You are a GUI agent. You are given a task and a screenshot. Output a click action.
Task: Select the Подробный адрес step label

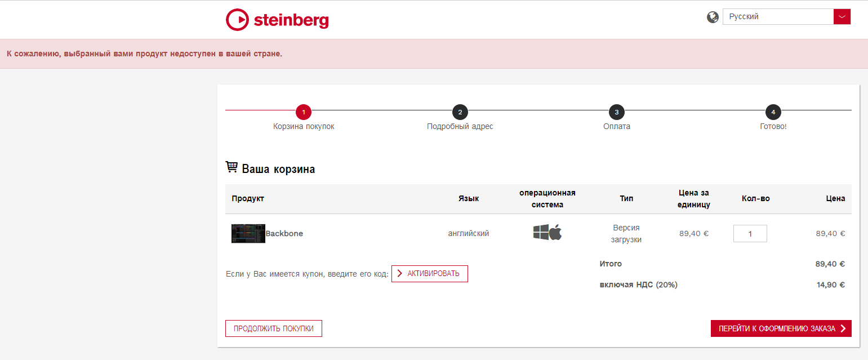pyautogui.click(x=460, y=127)
